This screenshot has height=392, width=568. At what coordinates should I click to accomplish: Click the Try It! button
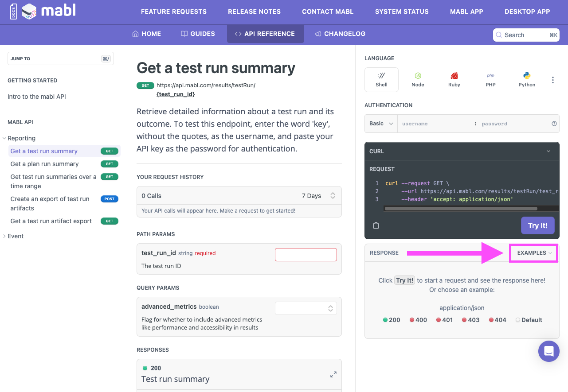click(537, 225)
